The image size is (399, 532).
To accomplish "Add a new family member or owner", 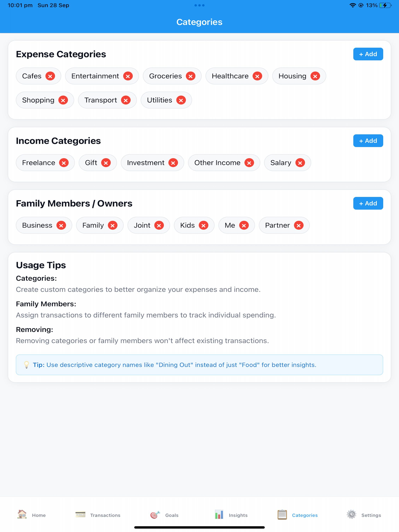I will click(368, 203).
